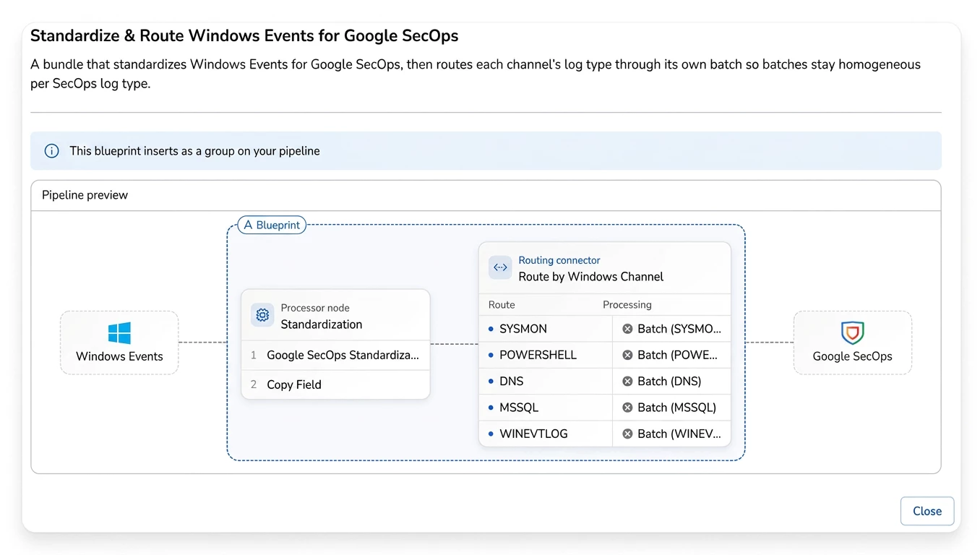Viewport: 980px width, 555px height.
Task: Click the Processing column header
Action: pyautogui.click(x=627, y=305)
